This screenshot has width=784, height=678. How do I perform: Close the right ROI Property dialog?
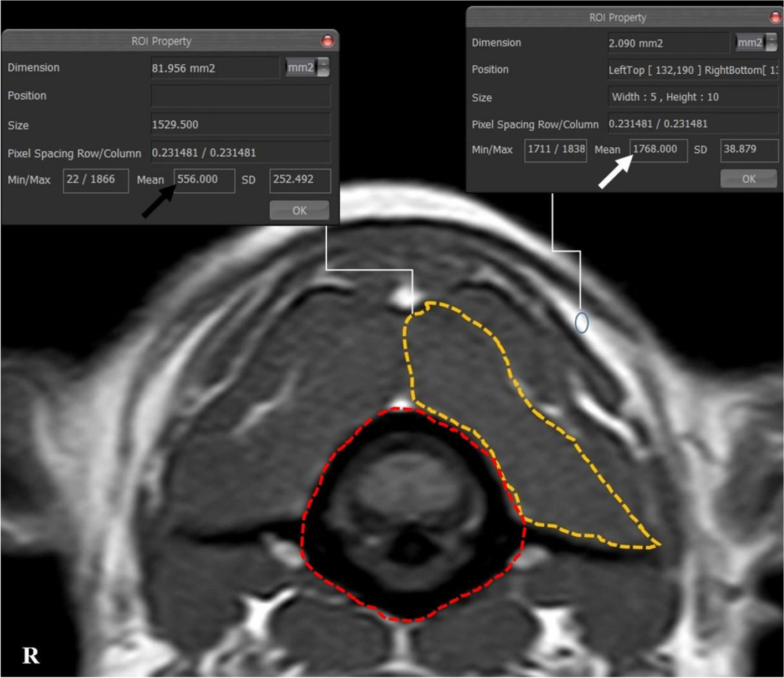[x=776, y=17]
